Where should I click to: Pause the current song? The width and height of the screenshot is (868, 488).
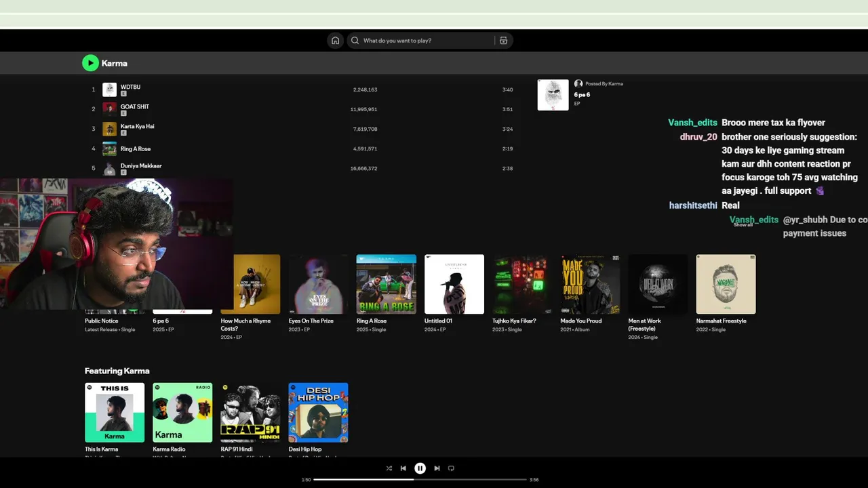pyautogui.click(x=420, y=468)
